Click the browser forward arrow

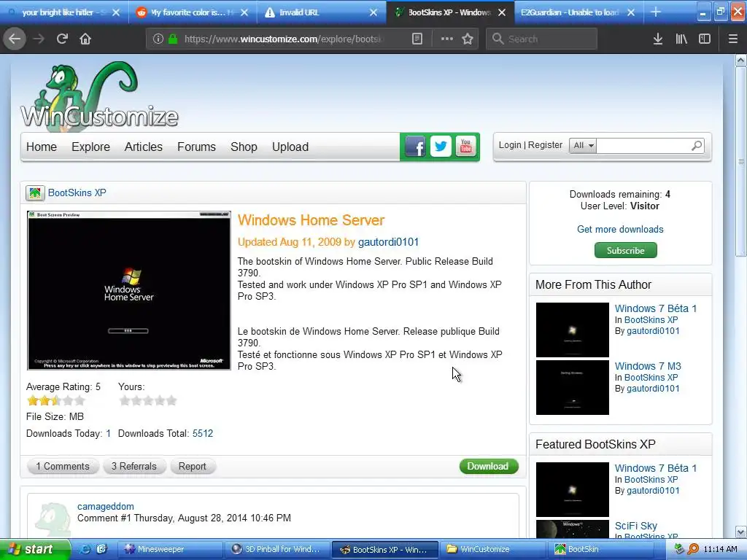tap(39, 39)
